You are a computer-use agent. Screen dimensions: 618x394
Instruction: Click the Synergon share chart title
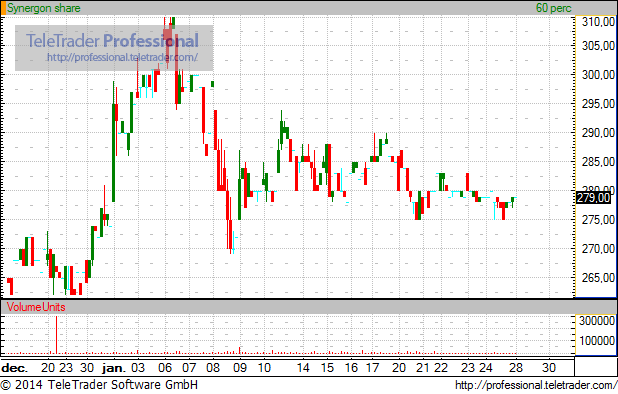(44, 8)
